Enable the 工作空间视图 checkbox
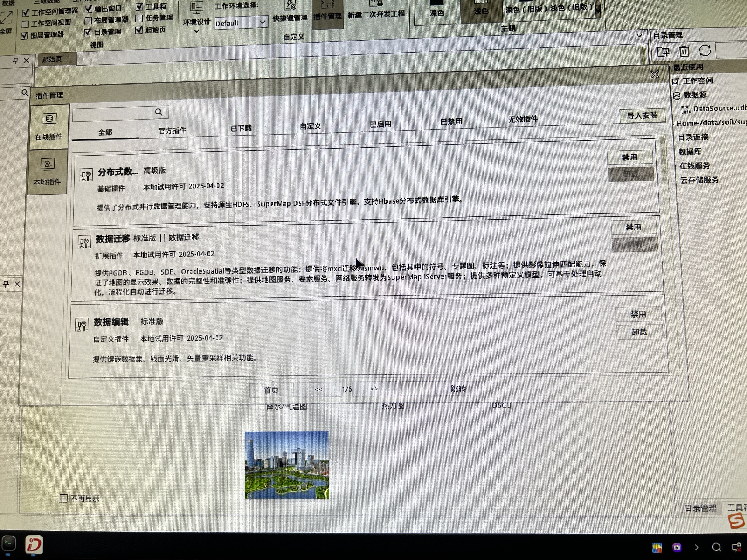Image resolution: width=747 pixels, height=560 pixels. (x=25, y=24)
